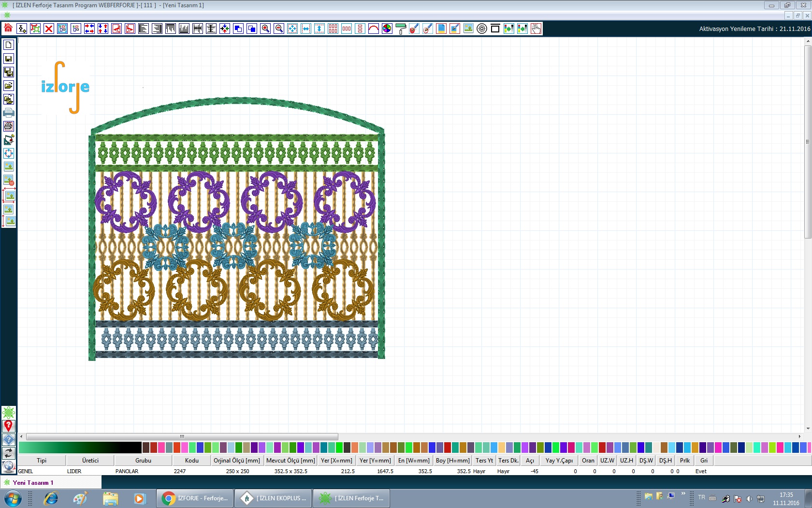Click the ruler and triangle measure icon
Image resolution: width=812 pixels, height=508 pixels.
point(9,140)
